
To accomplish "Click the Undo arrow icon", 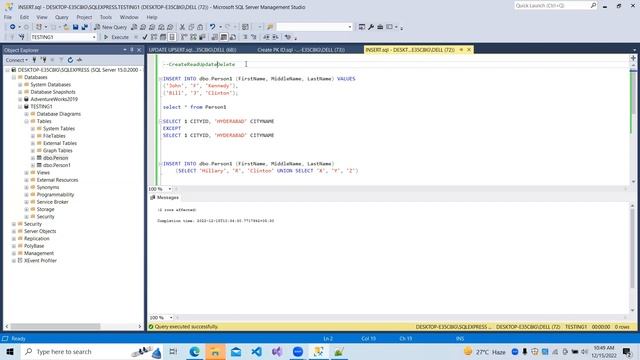I will 212,27.
